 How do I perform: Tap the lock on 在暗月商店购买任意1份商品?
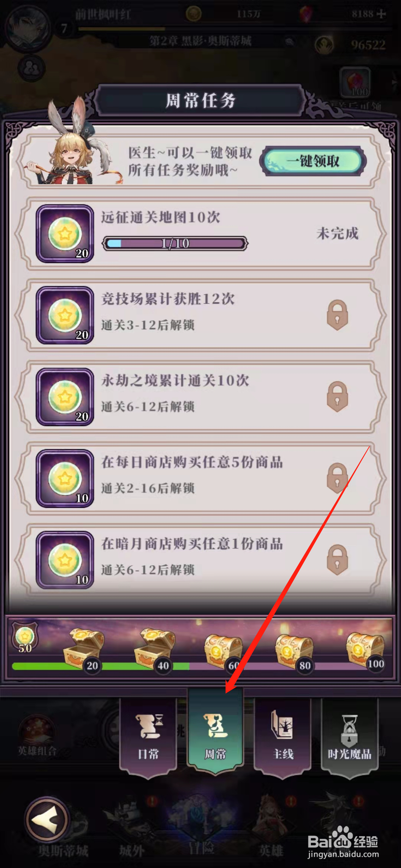coord(337,560)
